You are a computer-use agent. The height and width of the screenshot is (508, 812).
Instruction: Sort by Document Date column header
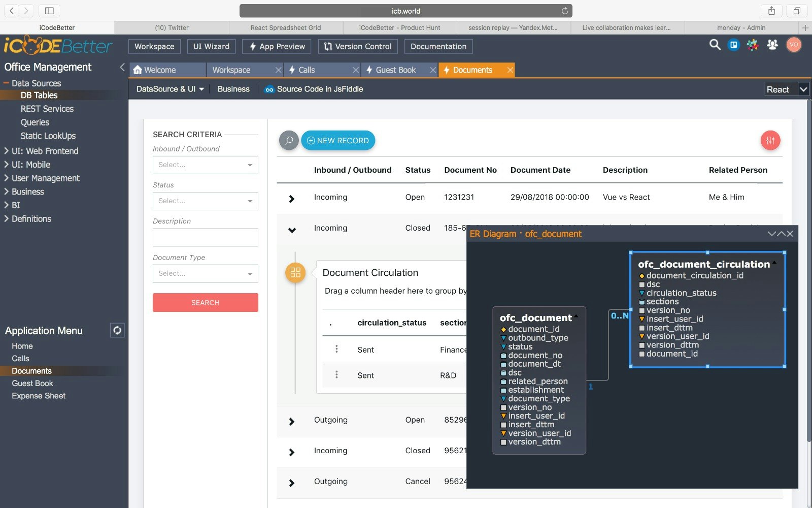(540, 170)
